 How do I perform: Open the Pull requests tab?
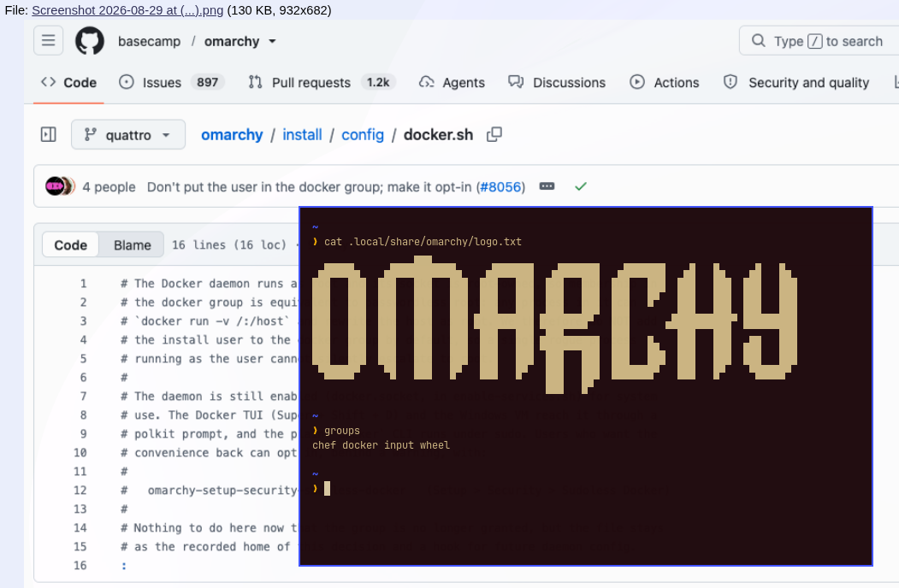pyautogui.click(x=322, y=83)
